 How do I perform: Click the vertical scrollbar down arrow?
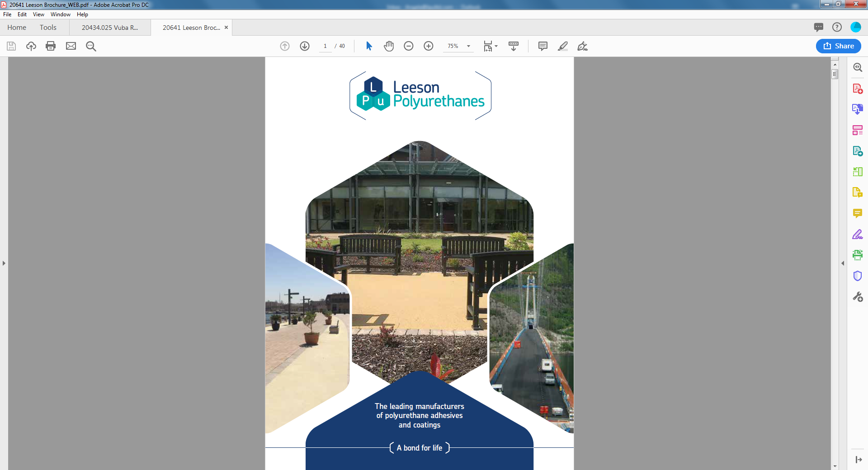835,466
